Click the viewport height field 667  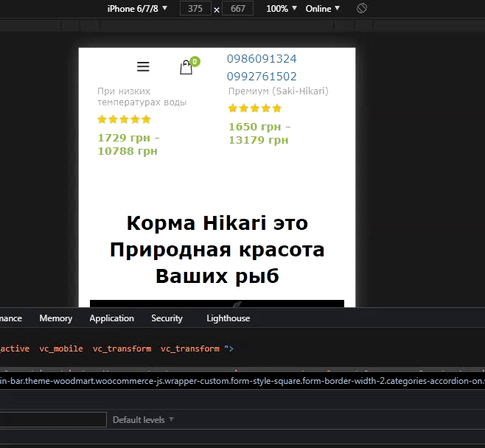coord(238,9)
